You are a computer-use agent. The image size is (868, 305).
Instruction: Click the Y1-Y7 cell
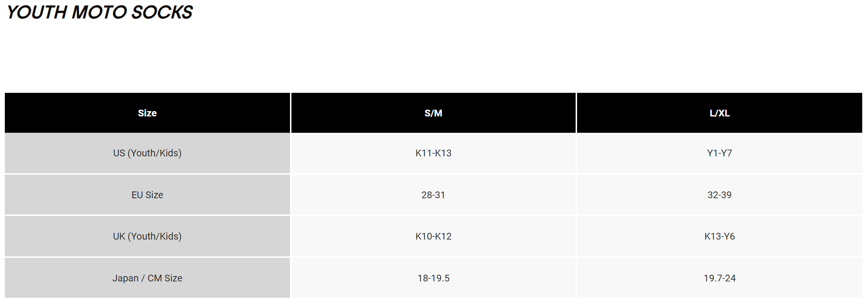(719, 153)
